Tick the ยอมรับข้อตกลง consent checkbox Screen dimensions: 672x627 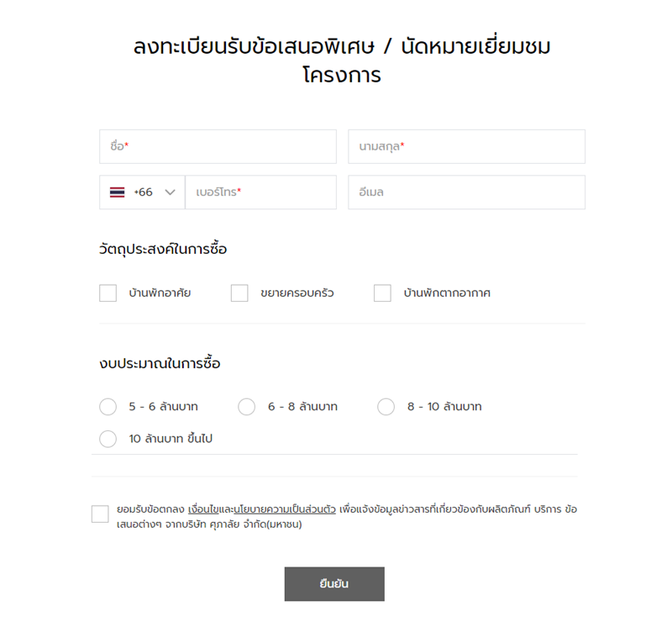pyautogui.click(x=100, y=514)
